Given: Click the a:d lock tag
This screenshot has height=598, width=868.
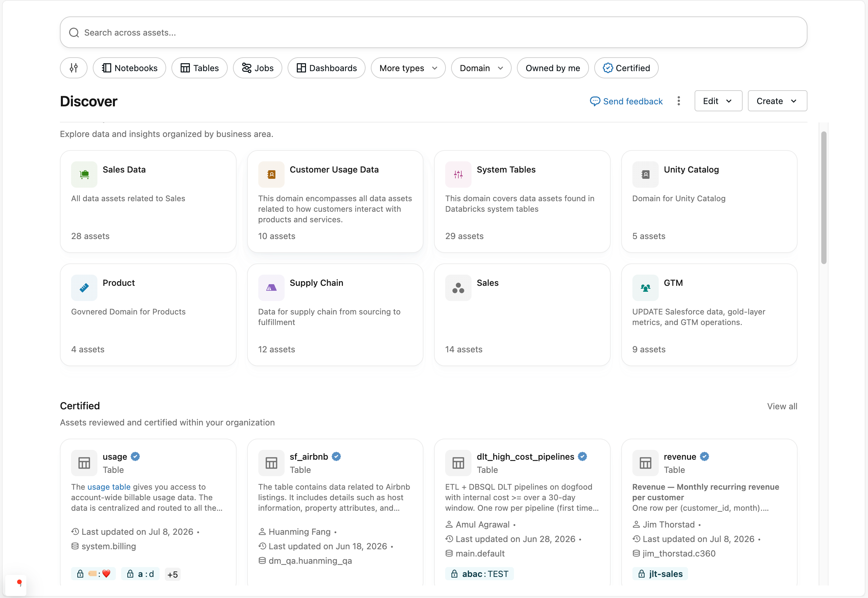Looking at the screenshot, I should [140, 574].
